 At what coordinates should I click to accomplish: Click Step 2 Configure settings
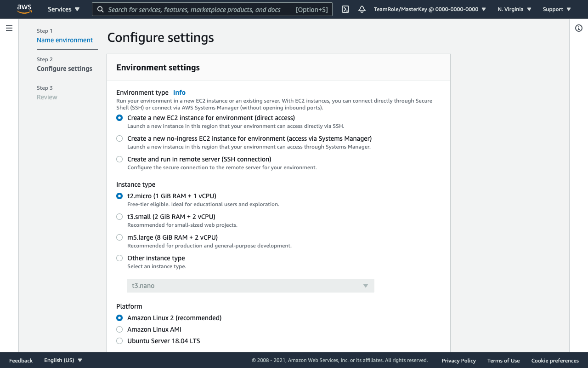pos(64,69)
